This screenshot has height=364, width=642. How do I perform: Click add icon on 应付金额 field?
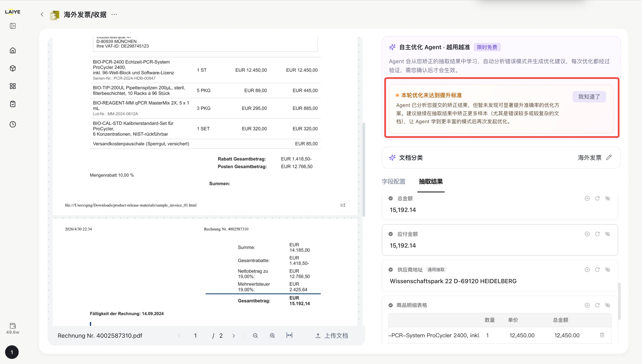click(x=587, y=234)
